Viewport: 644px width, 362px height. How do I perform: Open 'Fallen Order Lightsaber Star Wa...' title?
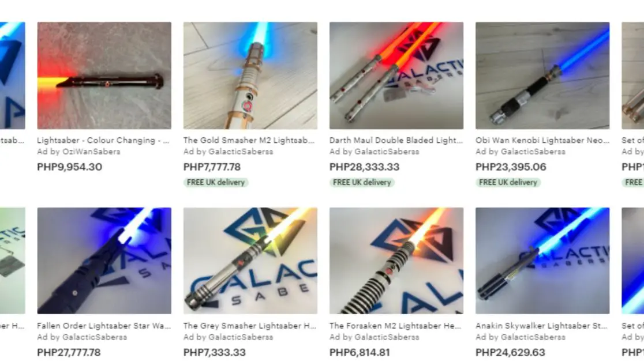coord(103,326)
